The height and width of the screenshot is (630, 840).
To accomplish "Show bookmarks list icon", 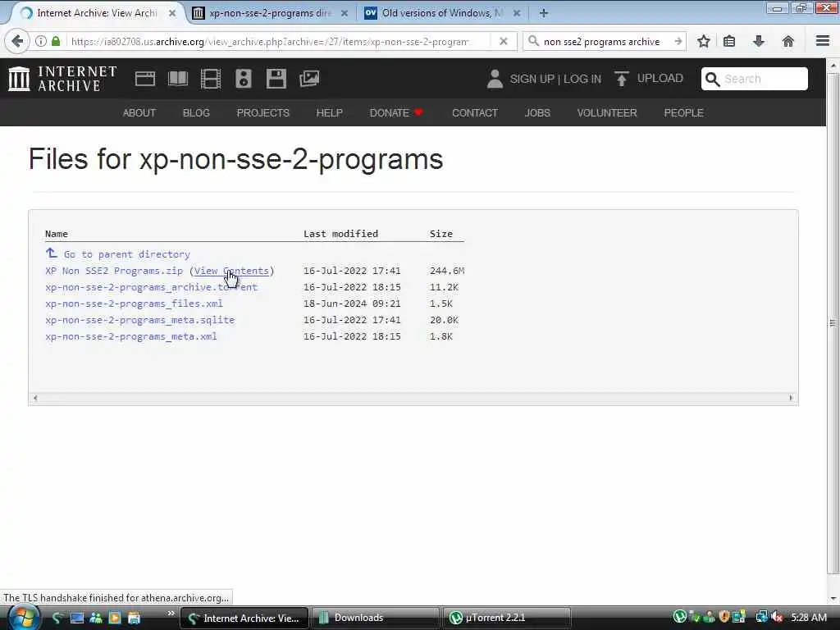I will click(x=729, y=41).
